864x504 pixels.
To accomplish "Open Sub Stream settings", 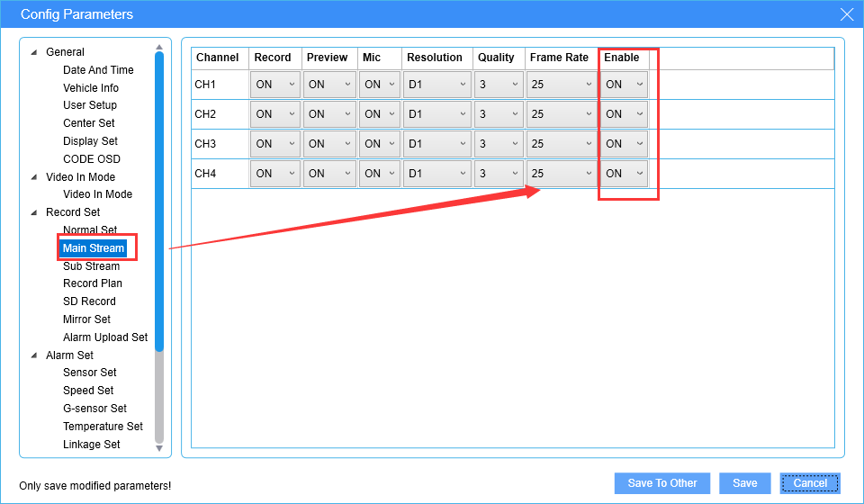I will point(91,266).
